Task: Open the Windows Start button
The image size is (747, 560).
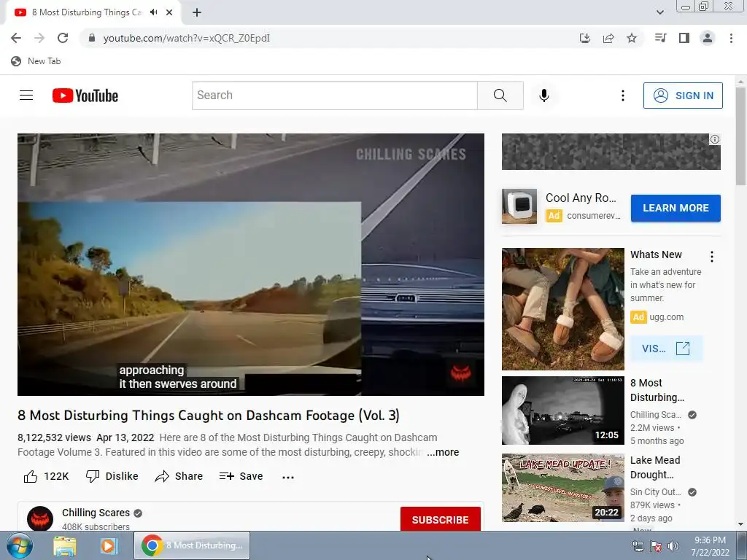Action: pyautogui.click(x=20, y=545)
